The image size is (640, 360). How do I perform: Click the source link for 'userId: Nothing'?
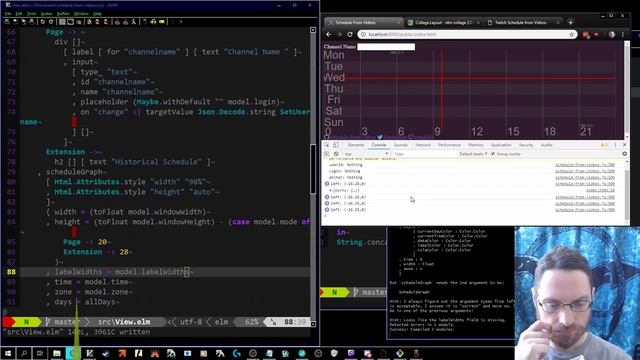585,165
